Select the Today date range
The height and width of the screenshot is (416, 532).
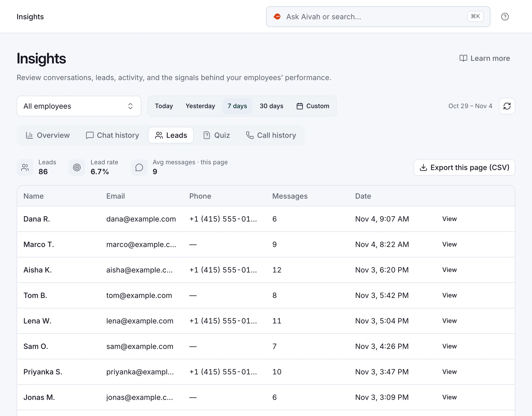coord(164,106)
